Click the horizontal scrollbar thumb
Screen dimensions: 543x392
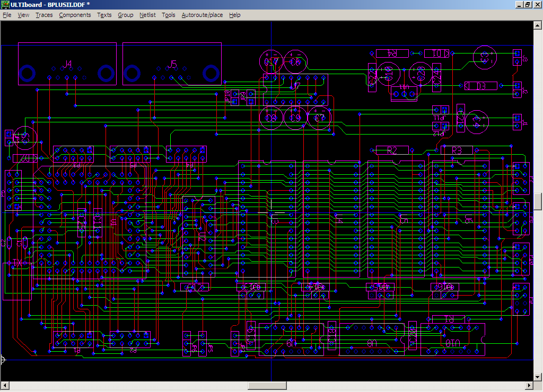[267, 385]
